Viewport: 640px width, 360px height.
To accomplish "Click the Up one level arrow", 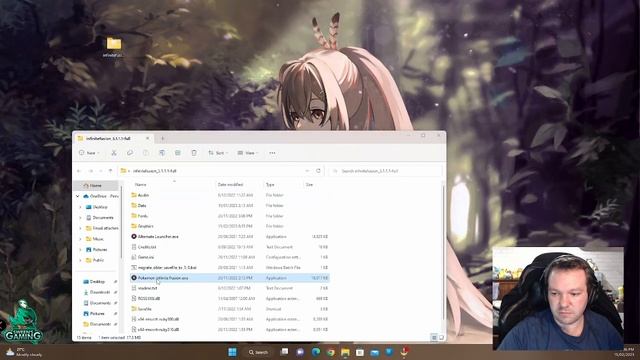I will point(110,171).
